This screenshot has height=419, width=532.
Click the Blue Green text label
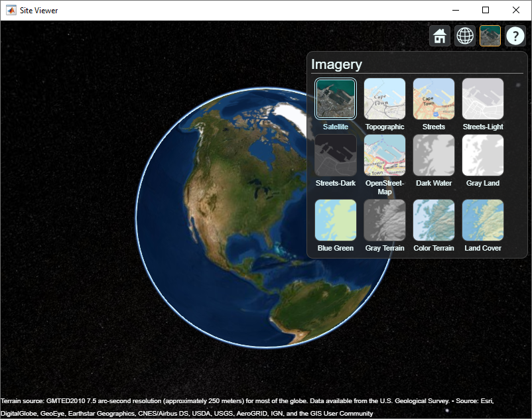(336, 248)
